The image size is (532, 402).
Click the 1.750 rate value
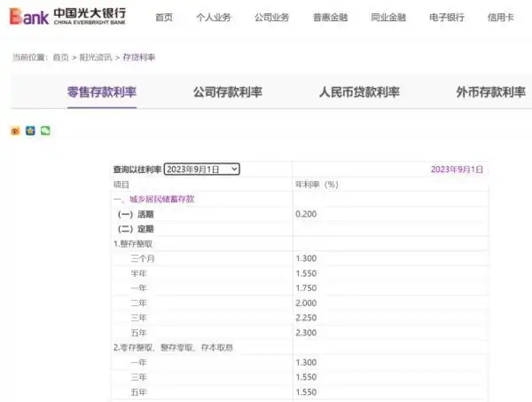coord(306,288)
